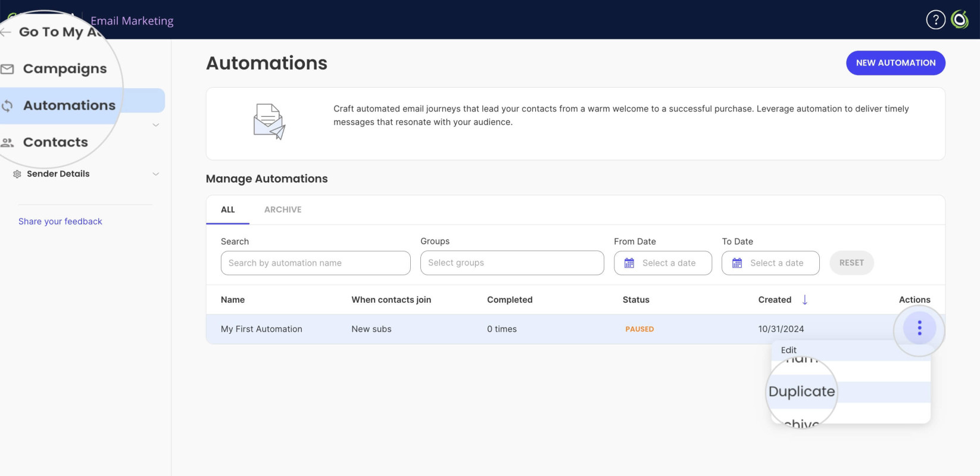This screenshot has height=476, width=980.
Task: Click the Contacts people icon
Action: (7, 142)
